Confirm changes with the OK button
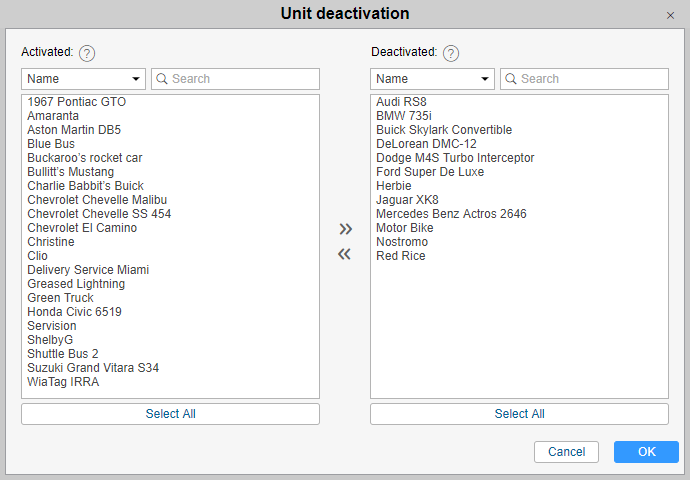This screenshot has height=480, width=690. tap(646, 452)
